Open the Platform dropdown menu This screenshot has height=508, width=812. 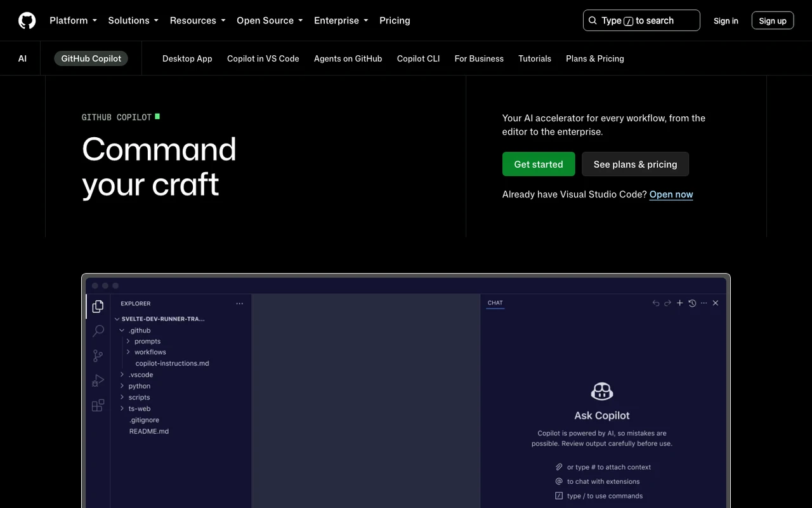[73, 20]
